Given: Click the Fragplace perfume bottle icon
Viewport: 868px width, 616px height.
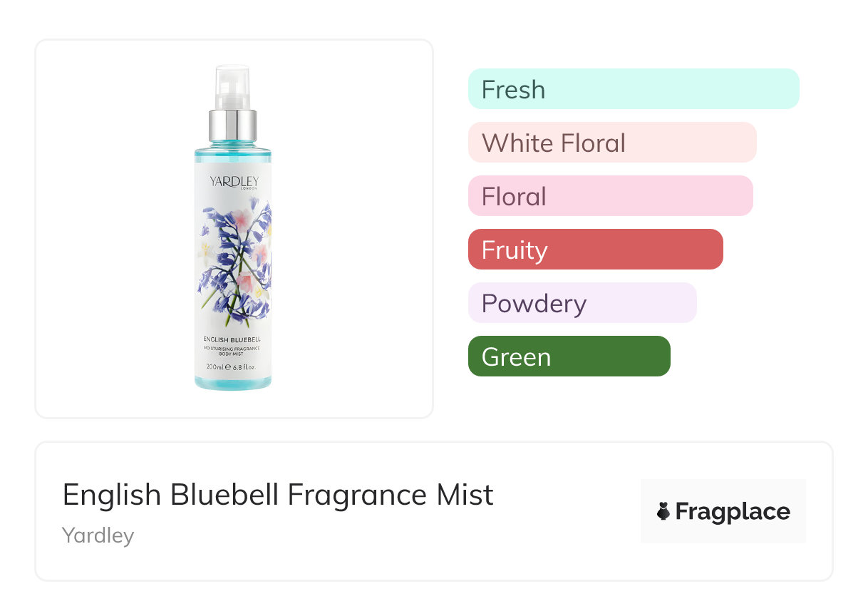Looking at the screenshot, I should click(663, 511).
